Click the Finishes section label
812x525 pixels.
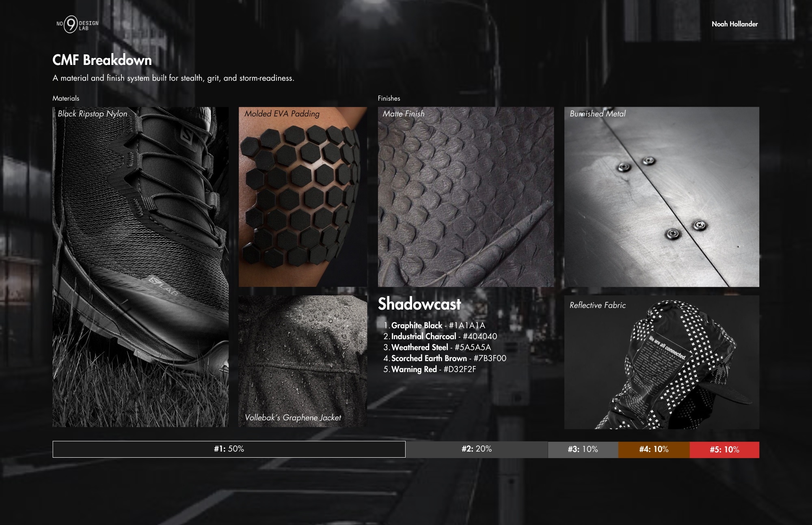click(x=389, y=98)
